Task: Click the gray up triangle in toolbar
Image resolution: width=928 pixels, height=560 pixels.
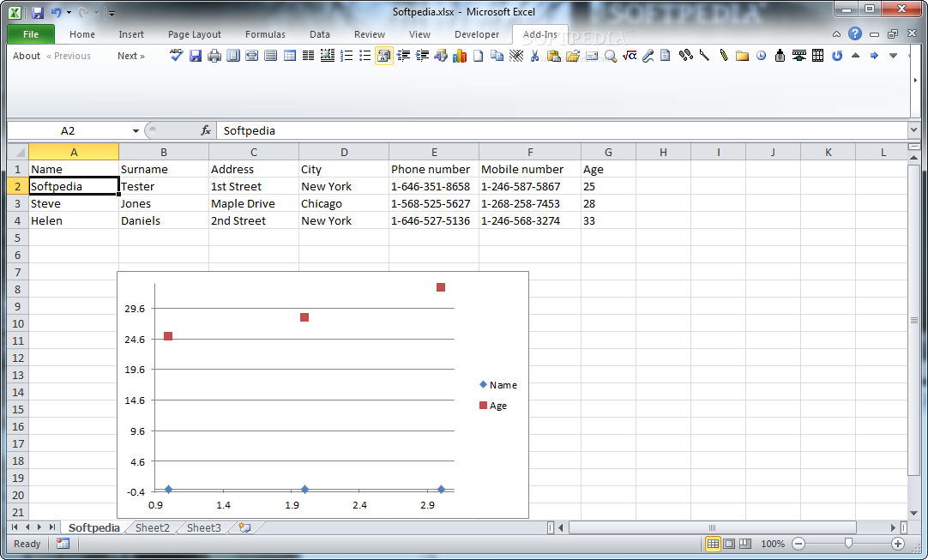Action: [x=855, y=56]
